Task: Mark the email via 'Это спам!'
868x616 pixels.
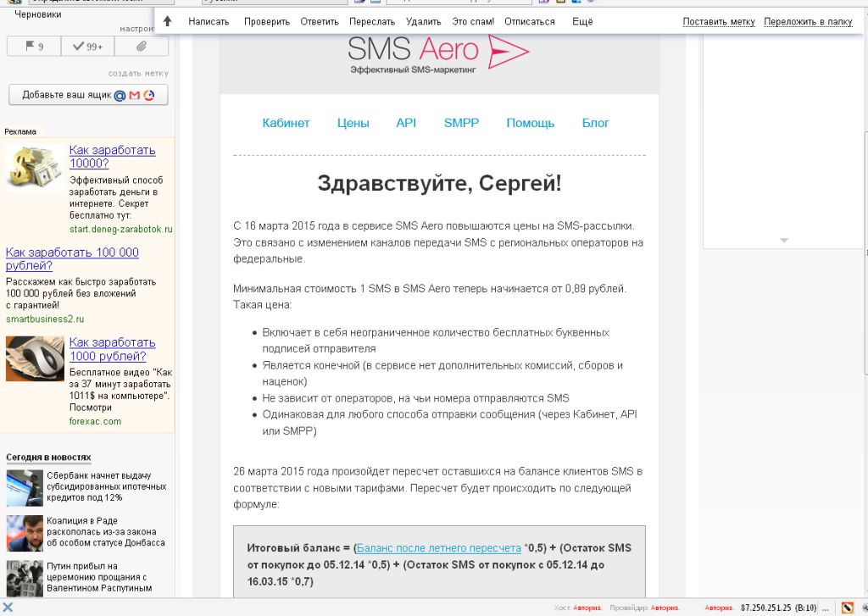Action: (x=473, y=21)
